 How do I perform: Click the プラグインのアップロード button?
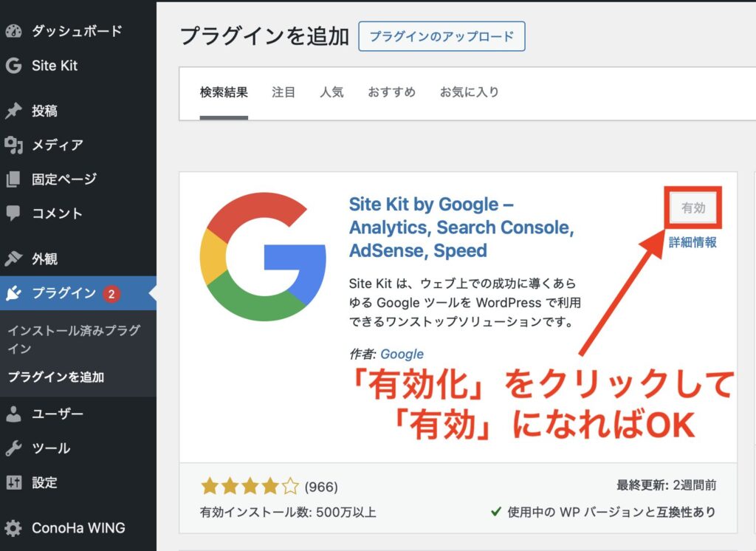[x=441, y=36]
